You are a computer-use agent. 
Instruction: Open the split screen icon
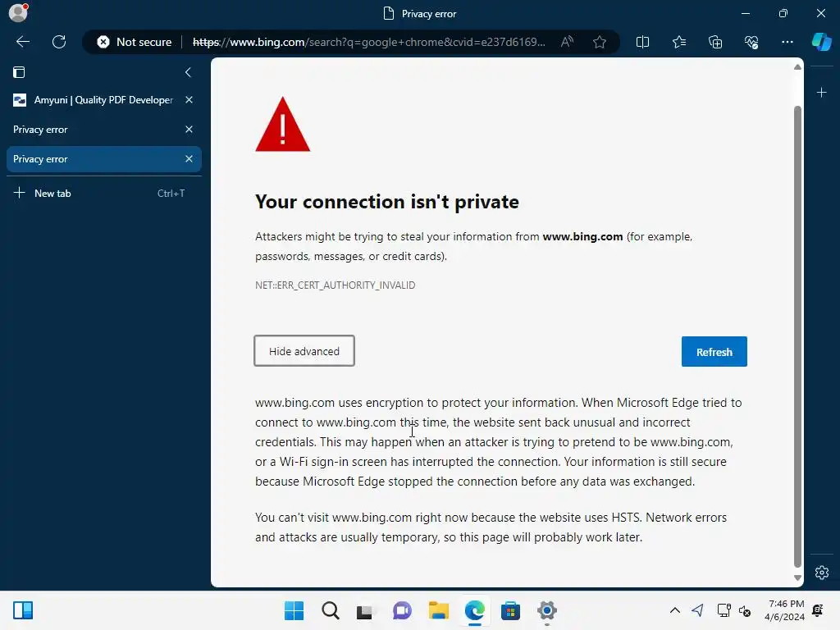(x=642, y=42)
